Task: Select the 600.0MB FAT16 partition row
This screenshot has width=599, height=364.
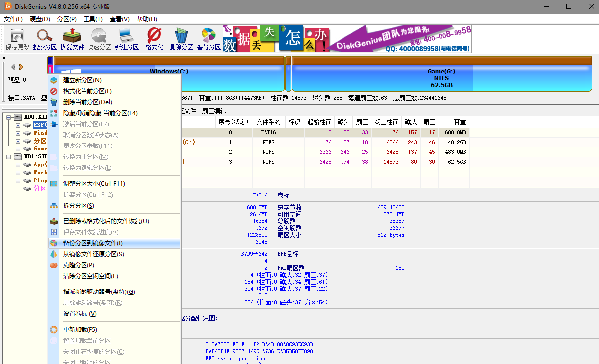Action: coord(325,132)
